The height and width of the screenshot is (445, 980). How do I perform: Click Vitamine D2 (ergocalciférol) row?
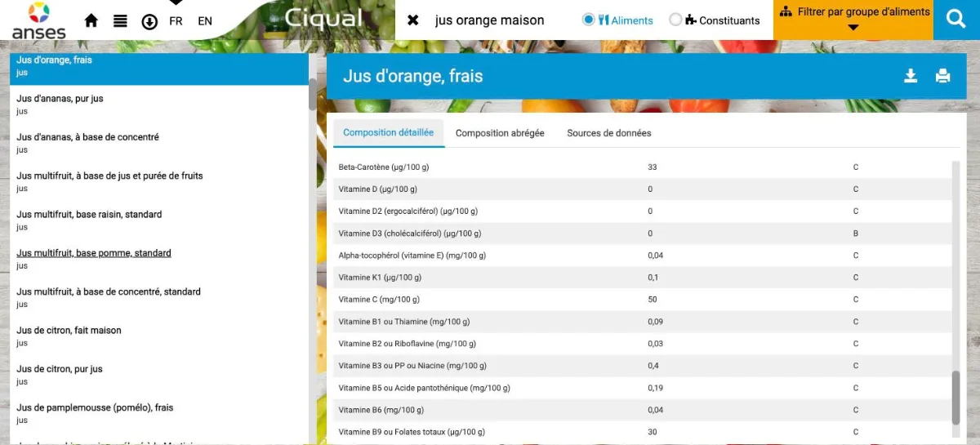tap(642, 211)
